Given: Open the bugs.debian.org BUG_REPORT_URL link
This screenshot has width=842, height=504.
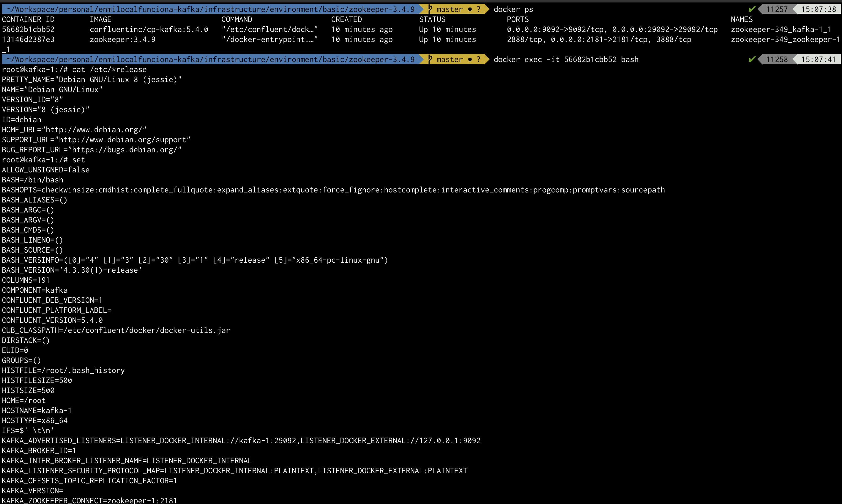Looking at the screenshot, I should (125, 150).
